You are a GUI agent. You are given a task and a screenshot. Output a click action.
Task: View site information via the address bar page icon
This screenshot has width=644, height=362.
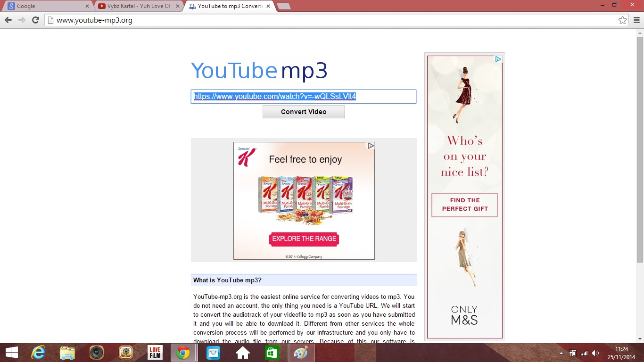click(51, 20)
